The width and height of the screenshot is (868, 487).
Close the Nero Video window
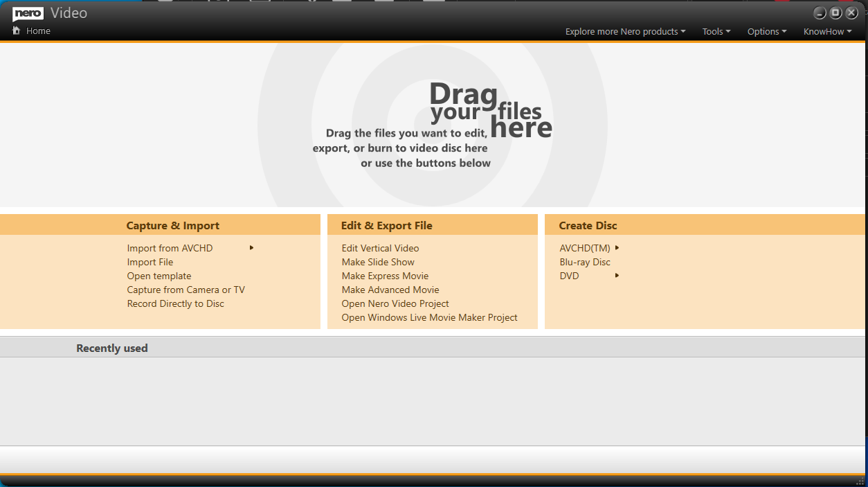coord(852,13)
